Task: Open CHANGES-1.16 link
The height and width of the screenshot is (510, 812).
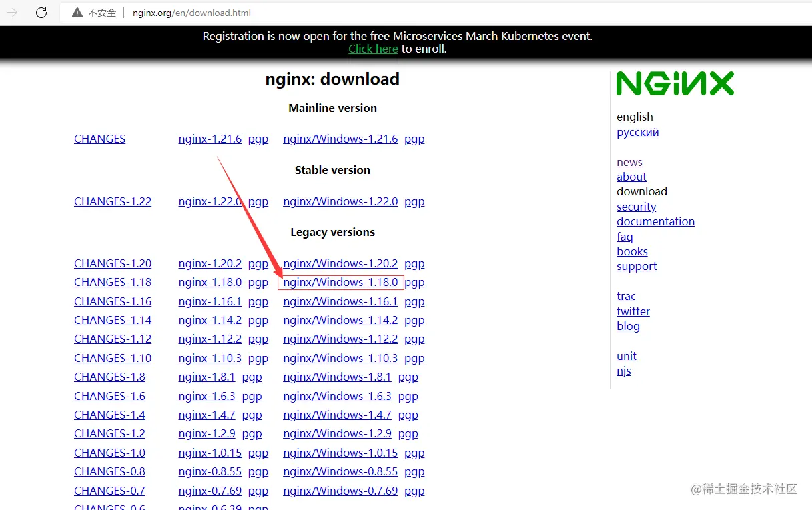Action: point(113,301)
